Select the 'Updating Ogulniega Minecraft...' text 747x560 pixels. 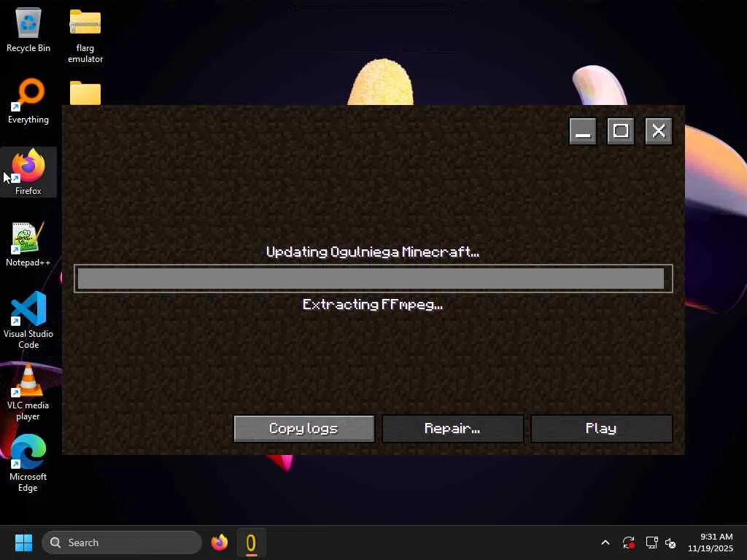point(373,252)
